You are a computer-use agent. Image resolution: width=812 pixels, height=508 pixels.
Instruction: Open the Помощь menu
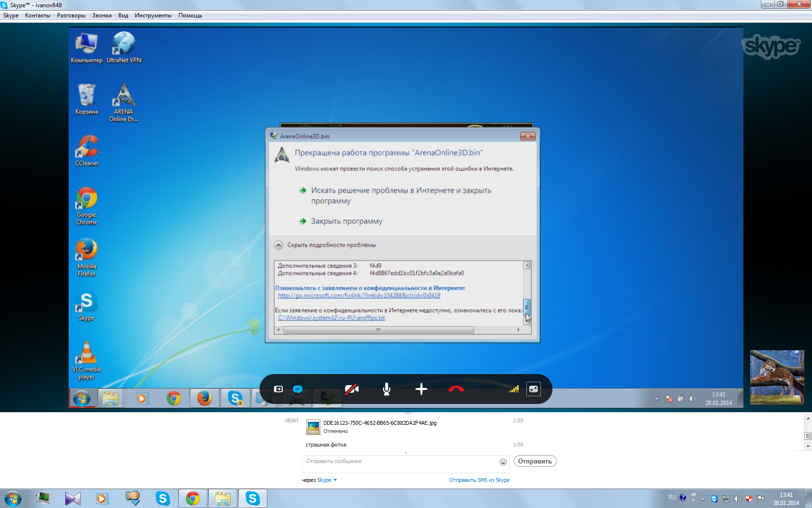coord(190,15)
